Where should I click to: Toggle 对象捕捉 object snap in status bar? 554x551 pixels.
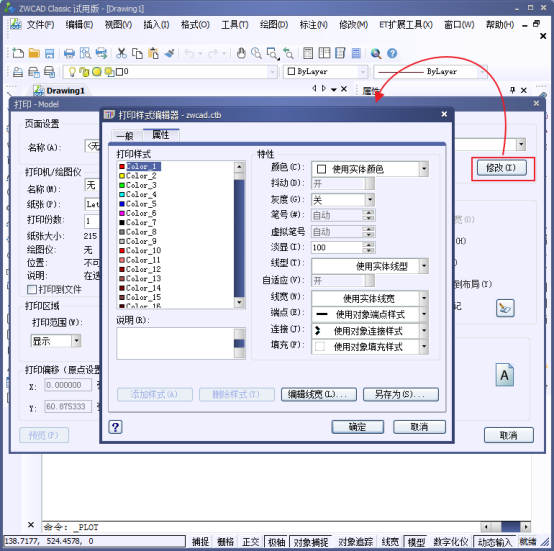pos(311,541)
